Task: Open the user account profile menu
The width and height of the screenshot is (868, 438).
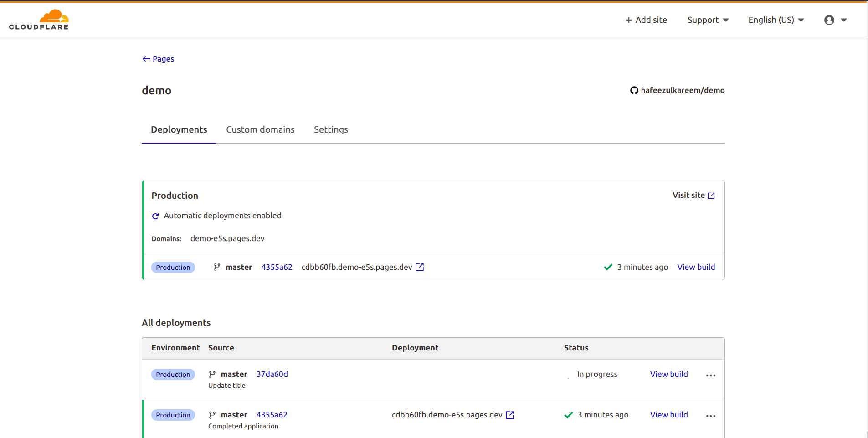Action: [x=835, y=20]
